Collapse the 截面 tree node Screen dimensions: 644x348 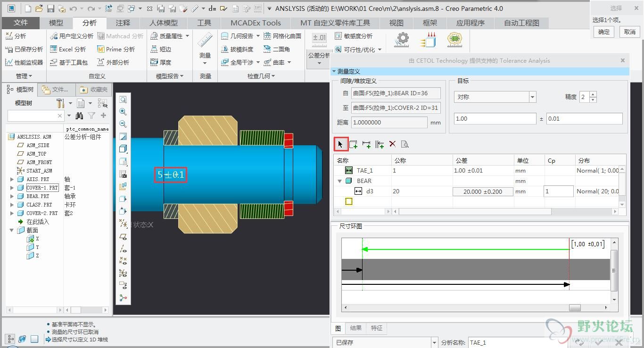[x=12, y=230]
